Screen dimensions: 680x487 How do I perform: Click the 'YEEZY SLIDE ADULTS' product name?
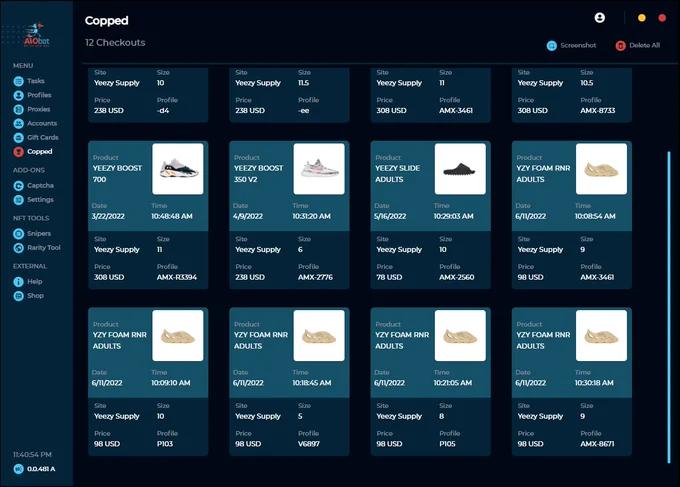tap(397, 173)
